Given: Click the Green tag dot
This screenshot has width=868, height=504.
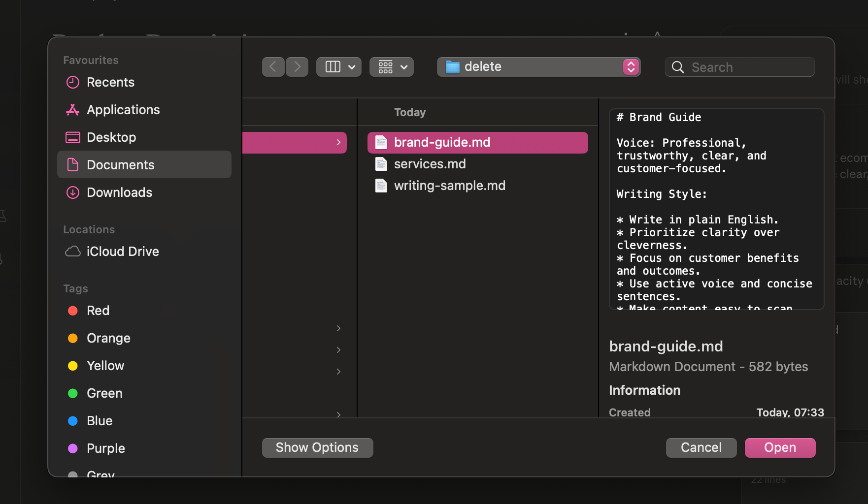Looking at the screenshot, I should point(73,393).
